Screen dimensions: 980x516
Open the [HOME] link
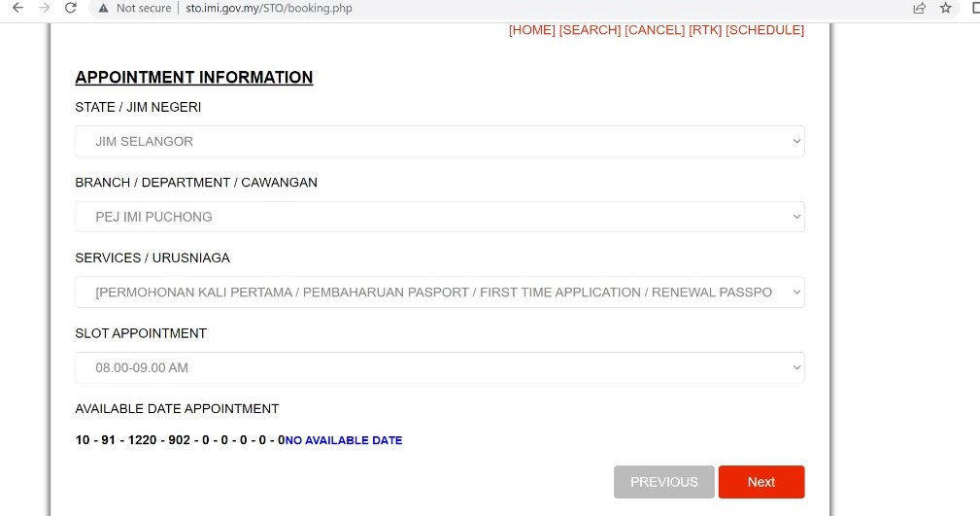pos(532,30)
